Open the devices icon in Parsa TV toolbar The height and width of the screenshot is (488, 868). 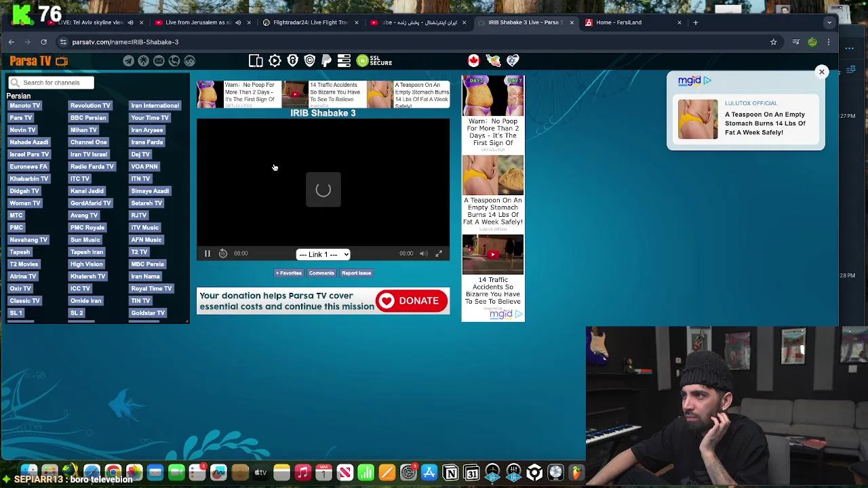point(256,61)
